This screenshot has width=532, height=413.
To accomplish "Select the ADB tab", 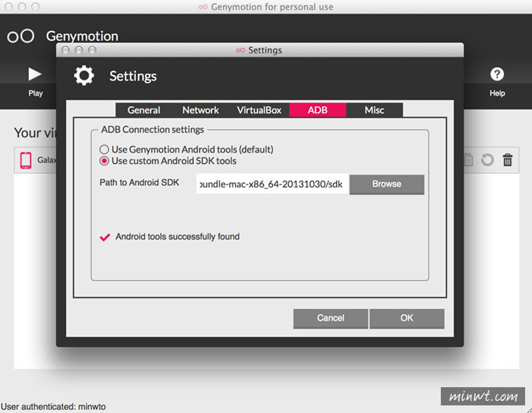I will [x=318, y=110].
